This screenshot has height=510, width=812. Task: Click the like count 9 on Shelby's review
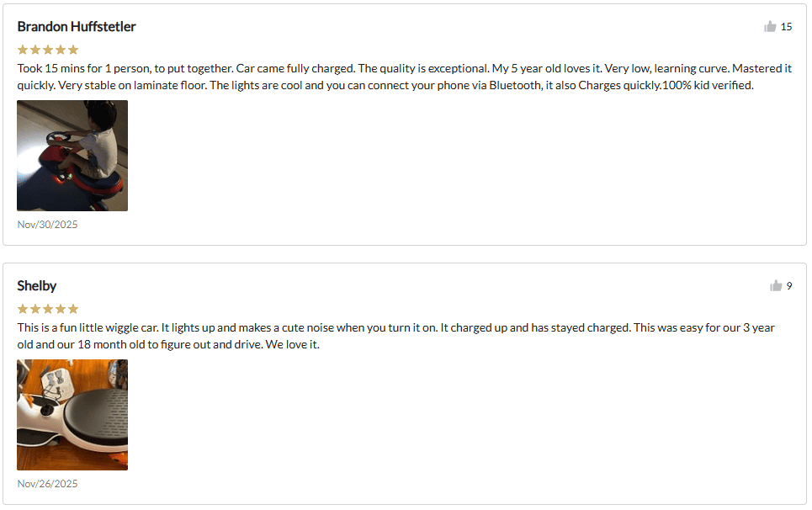789,286
